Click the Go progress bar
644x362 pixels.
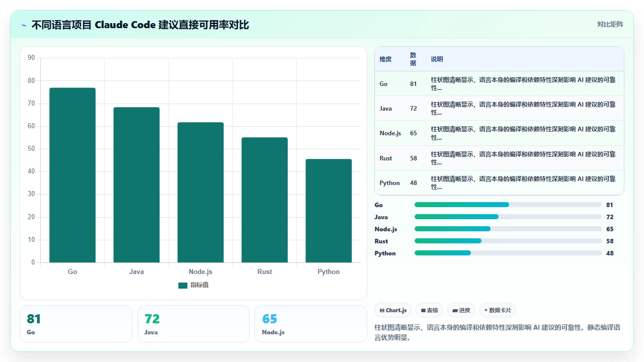(x=508, y=205)
